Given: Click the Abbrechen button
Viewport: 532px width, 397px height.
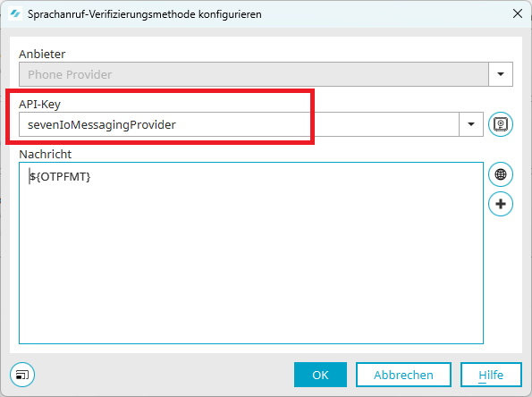Looking at the screenshot, I should tap(403, 375).
